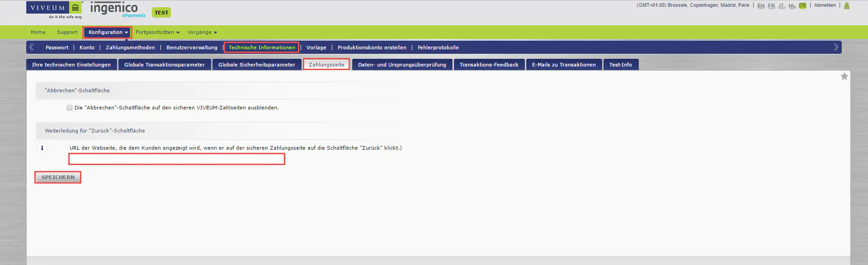The image size is (868, 265).
Task: Click the favorite star icon
Action: pyautogui.click(x=844, y=76)
